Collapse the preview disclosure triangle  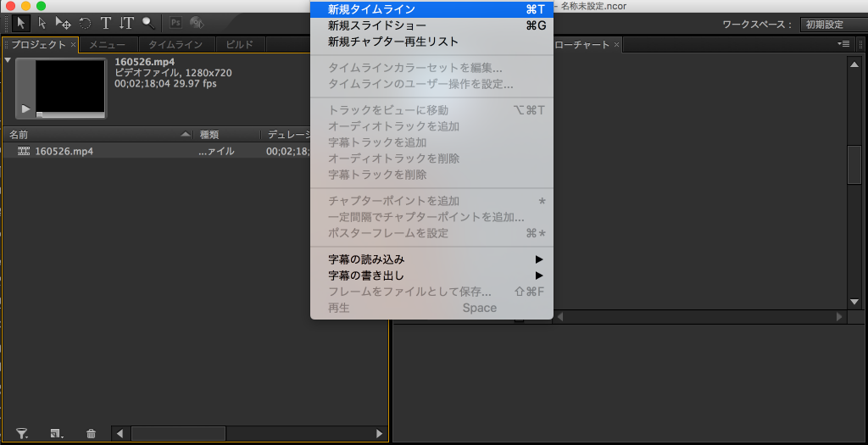click(8, 61)
